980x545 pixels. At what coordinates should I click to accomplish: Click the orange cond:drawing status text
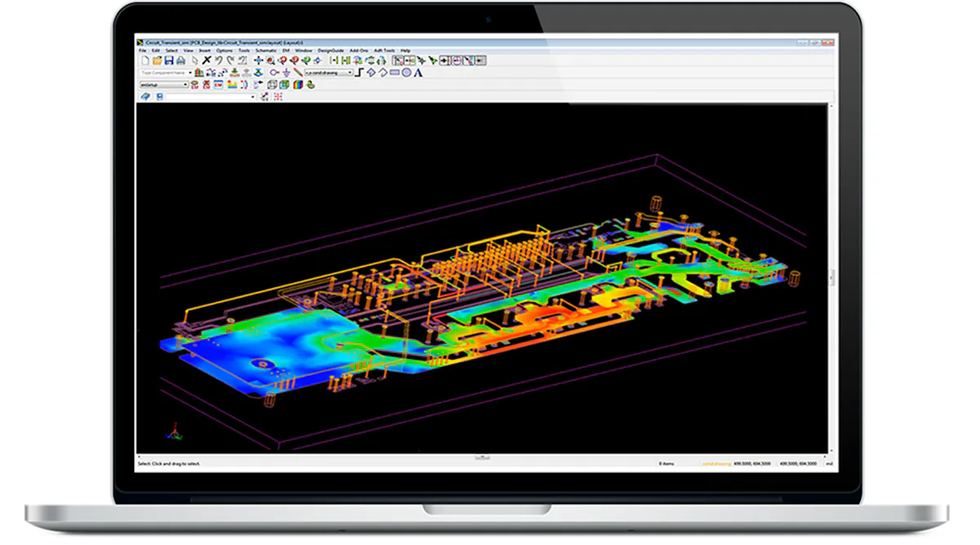tap(717, 463)
